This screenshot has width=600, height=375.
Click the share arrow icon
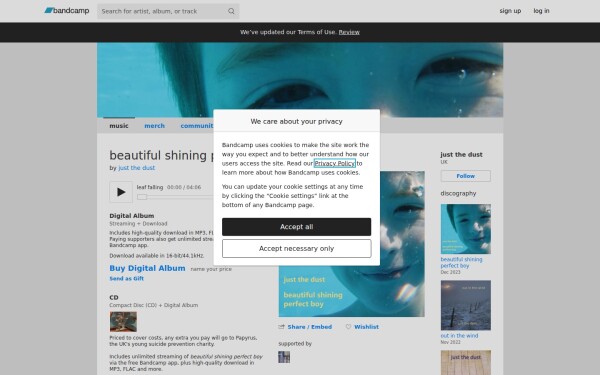coord(281,327)
